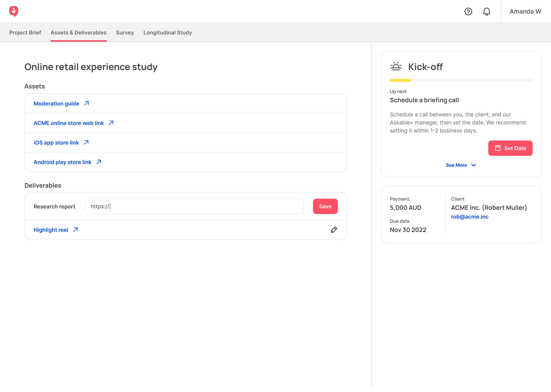Screen dimensions: 551x392
Task: Click the Set Date button
Action: pyautogui.click(x=510, y=148)
